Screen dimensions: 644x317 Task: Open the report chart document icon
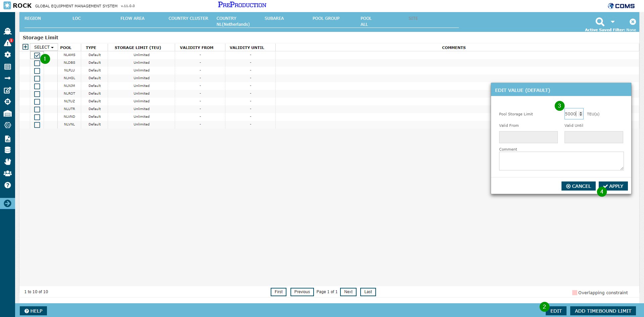[7, 139]
